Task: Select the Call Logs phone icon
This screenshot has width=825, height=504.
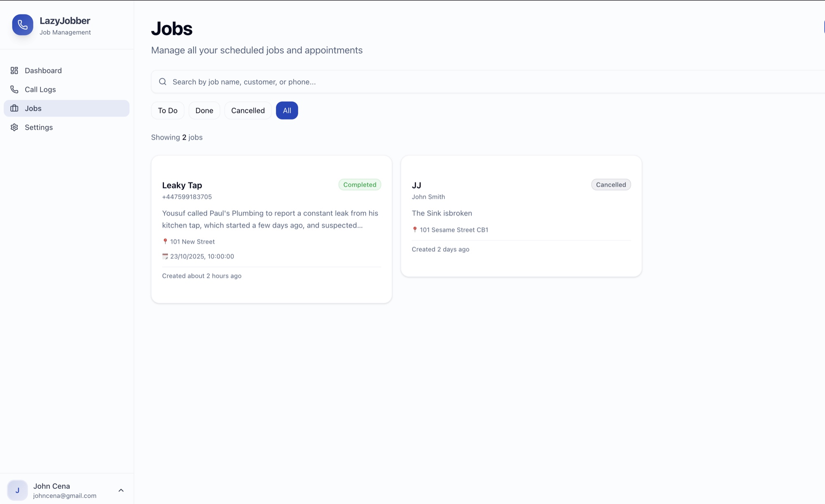Action: (14, 89)
